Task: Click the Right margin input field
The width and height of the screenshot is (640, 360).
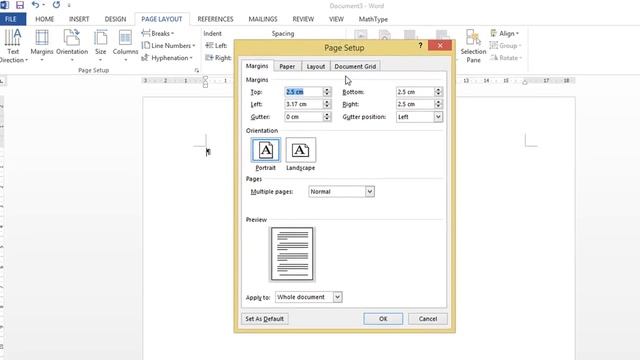Action: pyautogui.click(x=415, y=104)
